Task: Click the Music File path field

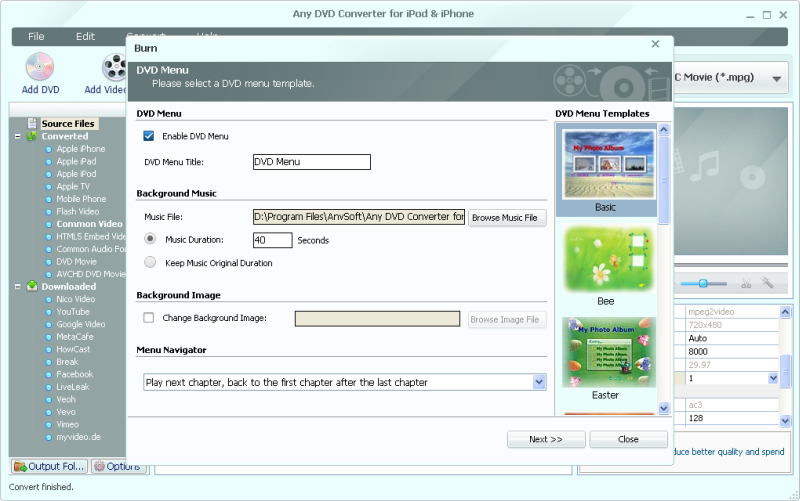Action: click(x=359, y=217)
